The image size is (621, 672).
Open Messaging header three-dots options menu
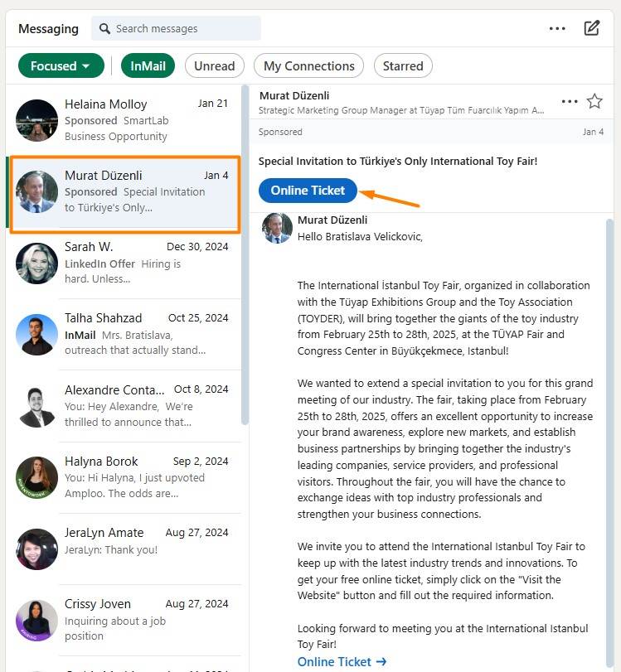(x=557, y=29)
